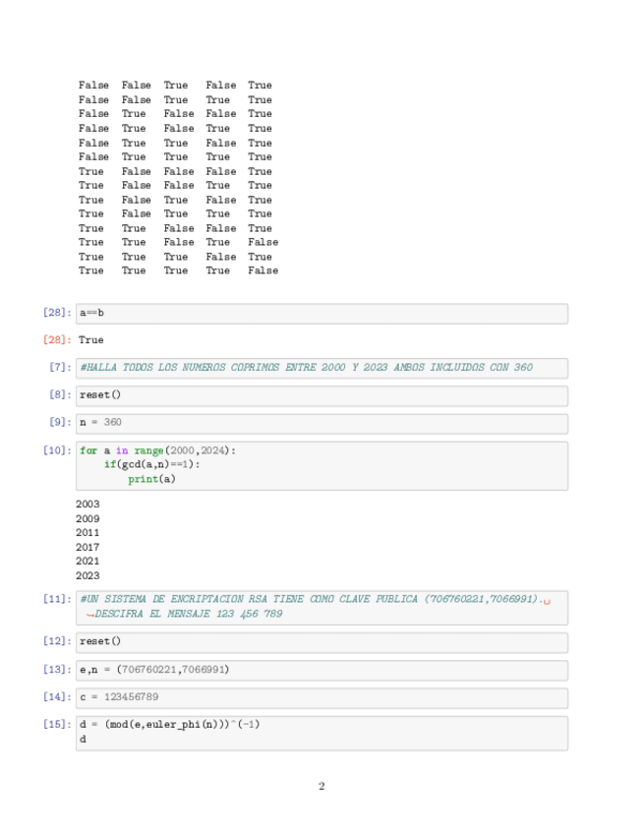Image resolution: width=644 pixels, height=834 pixels.
Task: Click the cell line defining d with euler_phi
Action: tap(169, 726)
